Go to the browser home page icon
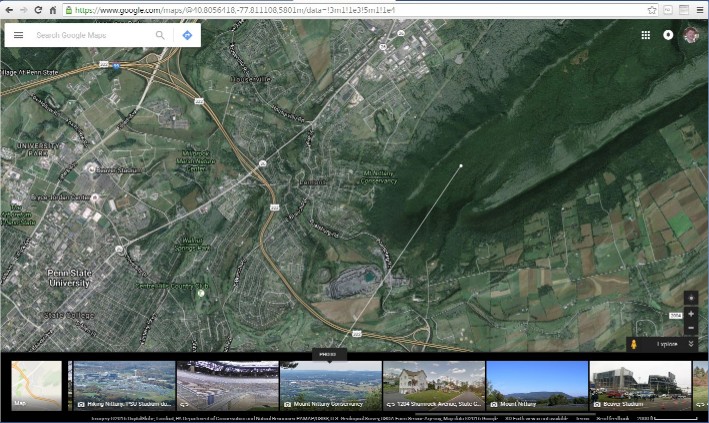 (x=53, y=10)
